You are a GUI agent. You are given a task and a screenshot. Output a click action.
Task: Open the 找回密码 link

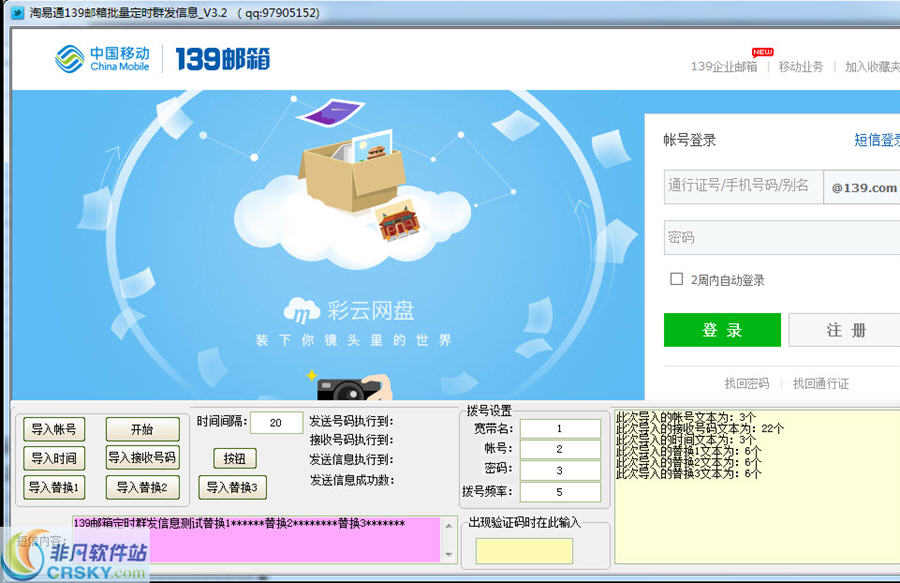click(x=746, y=383)
